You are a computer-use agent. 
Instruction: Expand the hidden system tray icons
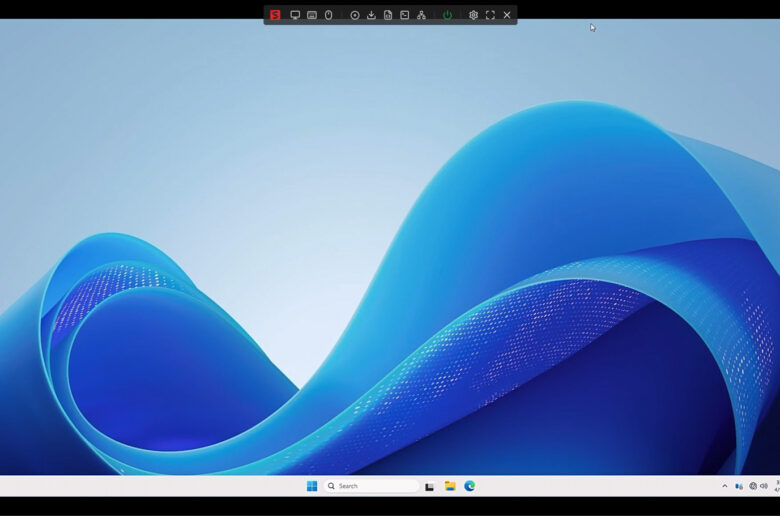click(725, 486)
